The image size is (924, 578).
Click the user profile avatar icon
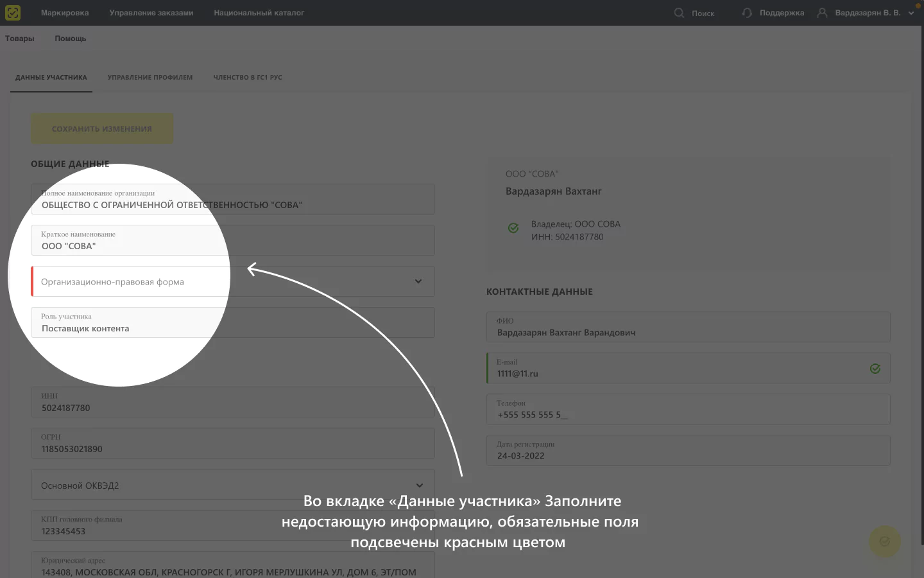822,13
